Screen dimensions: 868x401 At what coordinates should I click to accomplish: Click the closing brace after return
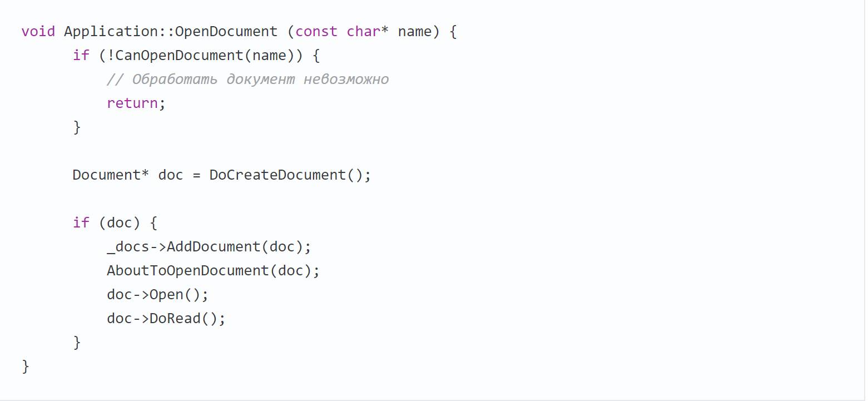click(77, 127)
